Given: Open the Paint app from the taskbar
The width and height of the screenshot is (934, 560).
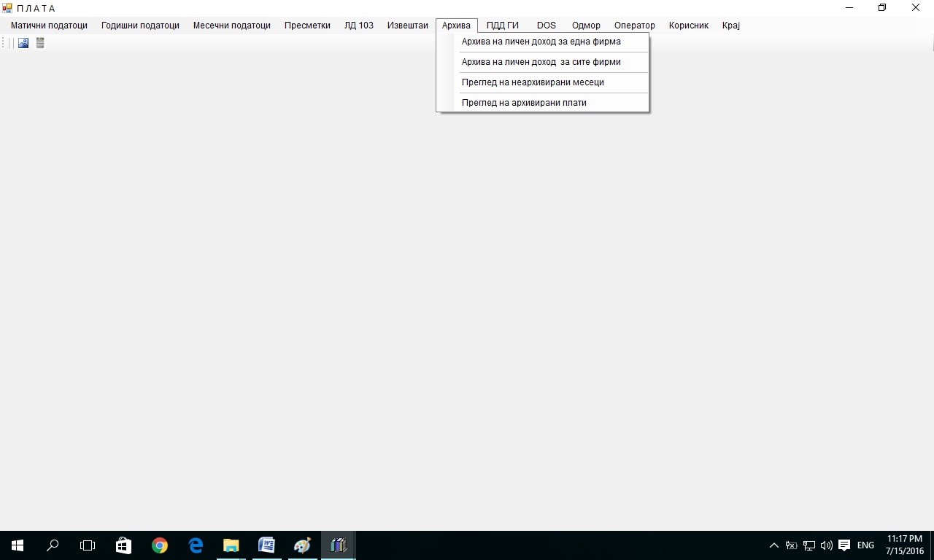Looking at the screenshot, I should coord(302,545).
